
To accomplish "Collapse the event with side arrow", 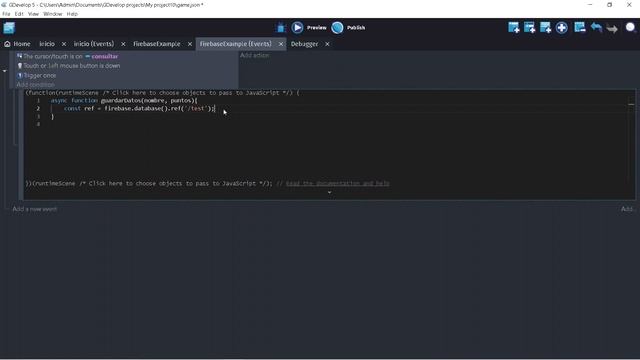I will (4, 71).
